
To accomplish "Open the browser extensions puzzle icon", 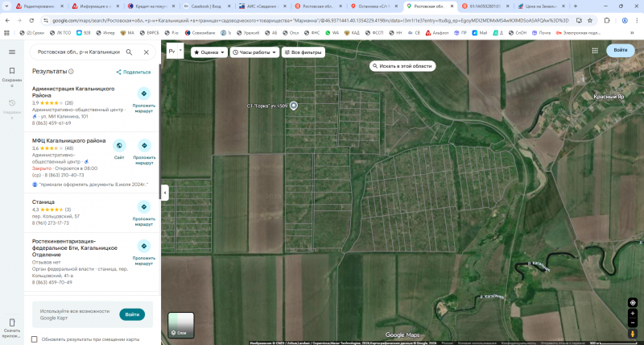I will tap(608, 21).
